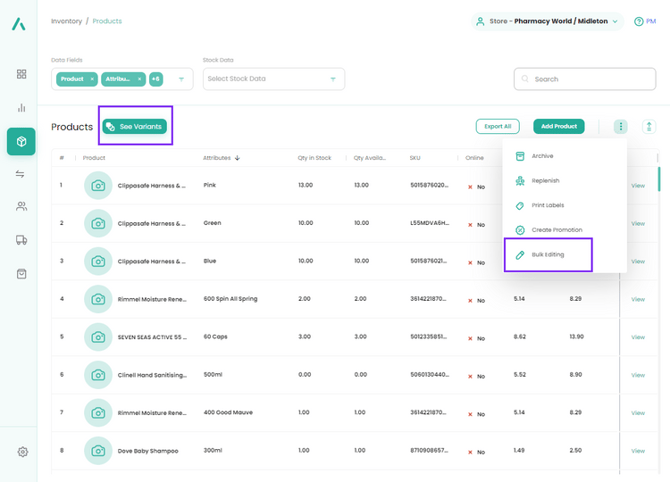670x482 pixels.
Task: Open the dashboard grid icon in sidebar
Action: click(x=21, y=74)
